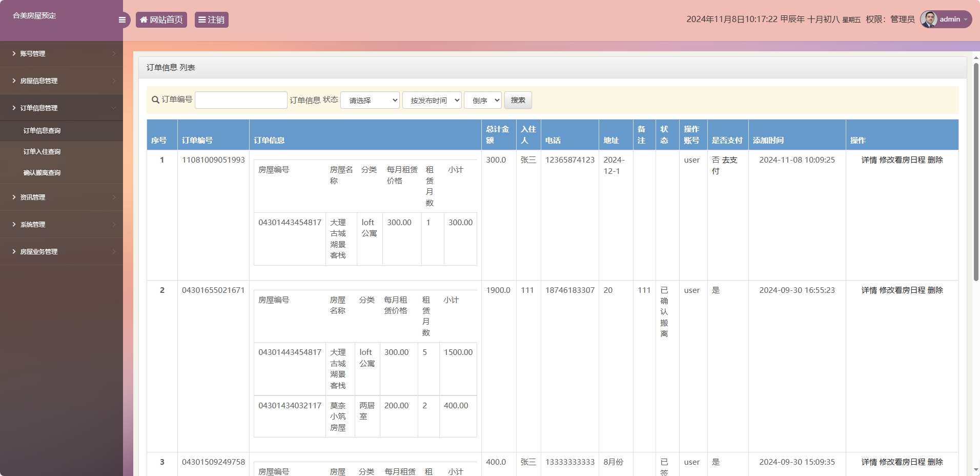The height and width of the screenshot is (476, 980).
Task: Select 订单入住查询 in the sidebar
Action: click(41, 151)
